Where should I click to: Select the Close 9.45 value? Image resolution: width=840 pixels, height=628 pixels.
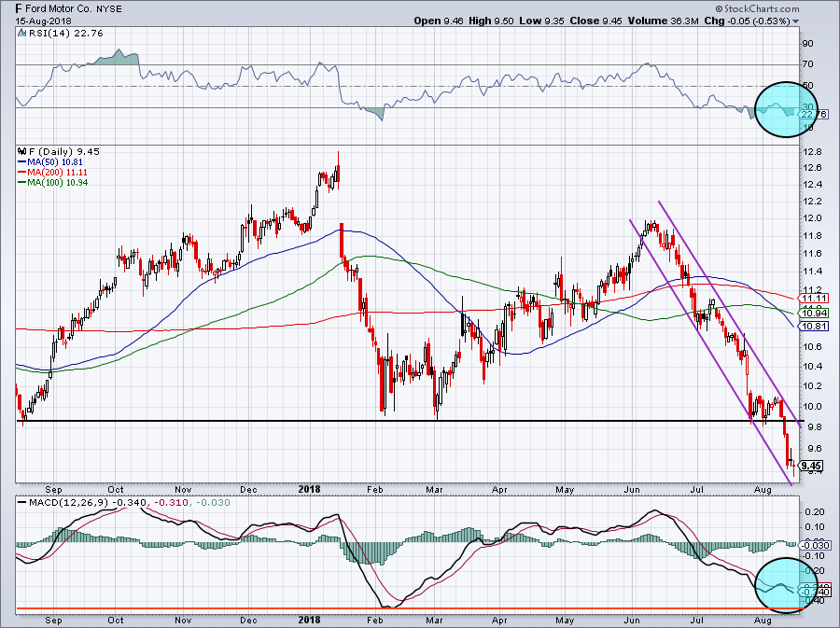pyautogui.click(x=595, y=21)
